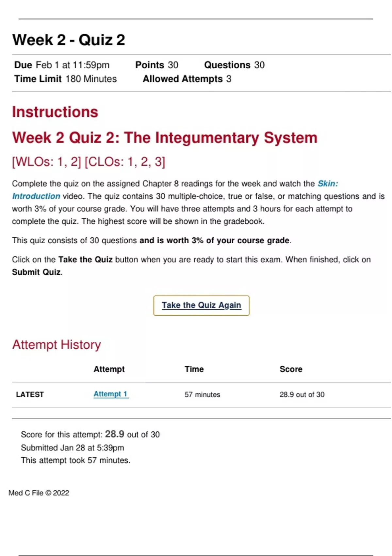Click the Due date Feb 1 text
Image resolution: width=392 pixels, height=556 pixels.
tap(62, 65)
